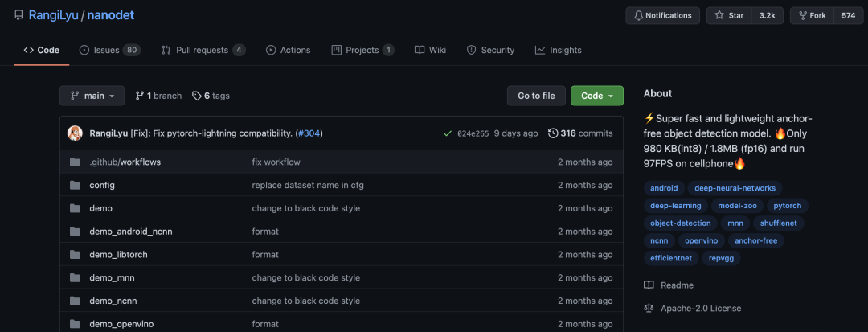
Task: Click the repository book icon beside RangiLyu
Action: click(x=18, y=15)
